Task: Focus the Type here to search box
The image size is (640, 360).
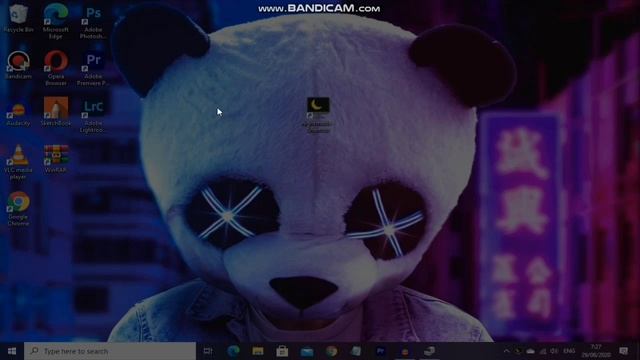Action: [110, 351]
